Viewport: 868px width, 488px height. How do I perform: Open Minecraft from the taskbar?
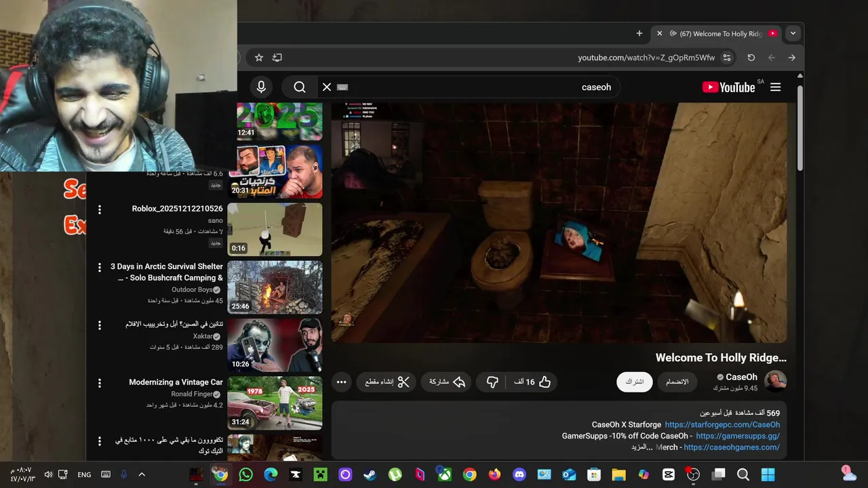[320, 474]
